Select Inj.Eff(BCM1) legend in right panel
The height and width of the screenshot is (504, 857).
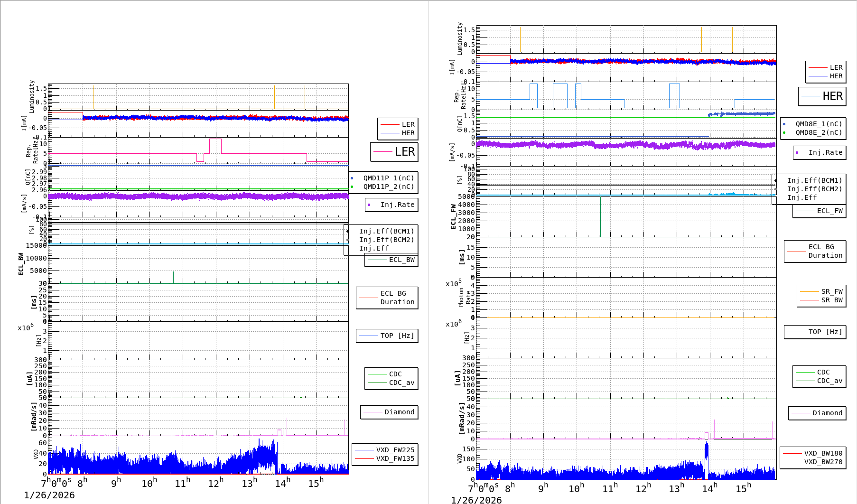pyautogui.click(x=814, y=180)
